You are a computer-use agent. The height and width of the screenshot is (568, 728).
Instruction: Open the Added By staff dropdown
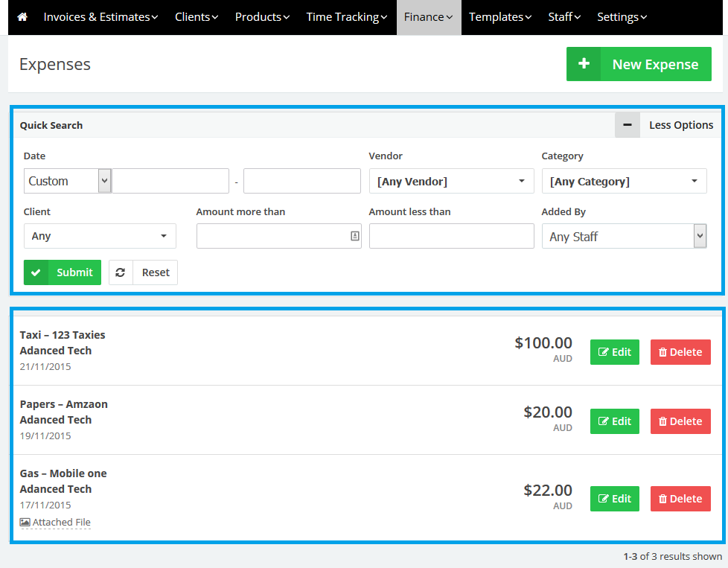tap(624, 237)
